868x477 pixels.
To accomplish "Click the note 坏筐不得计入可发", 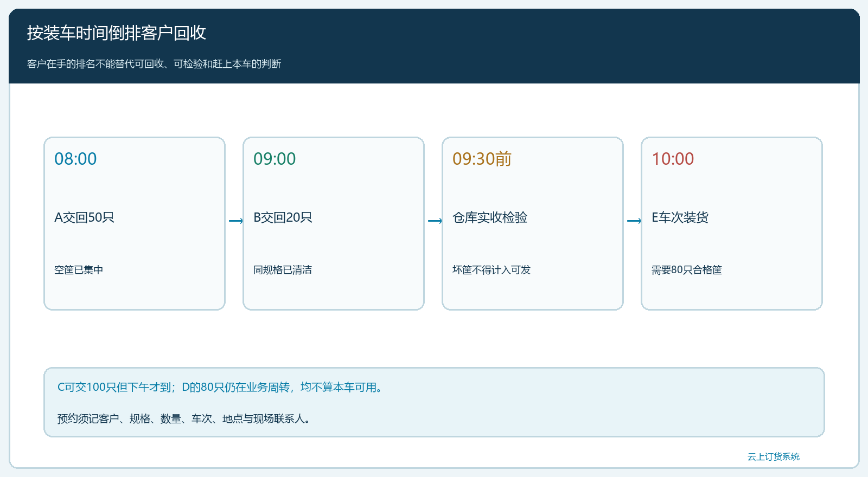I will click(492, 270).
